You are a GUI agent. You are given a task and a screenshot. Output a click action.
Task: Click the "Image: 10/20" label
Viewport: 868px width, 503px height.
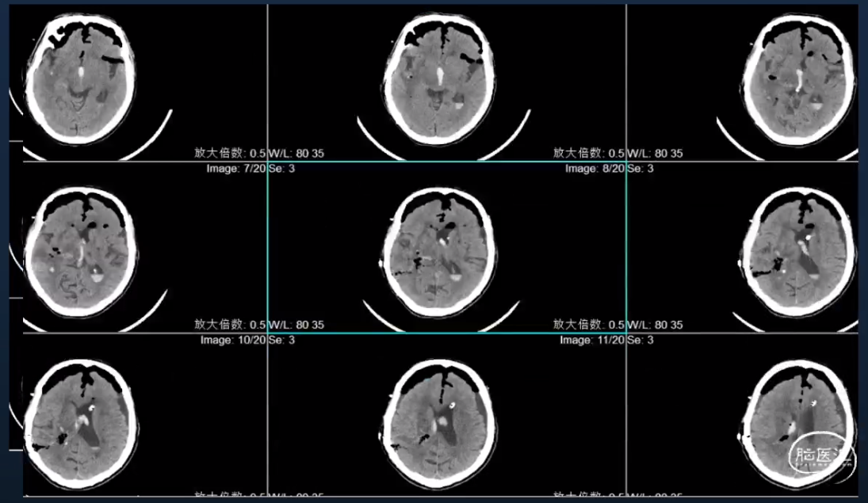231,340
